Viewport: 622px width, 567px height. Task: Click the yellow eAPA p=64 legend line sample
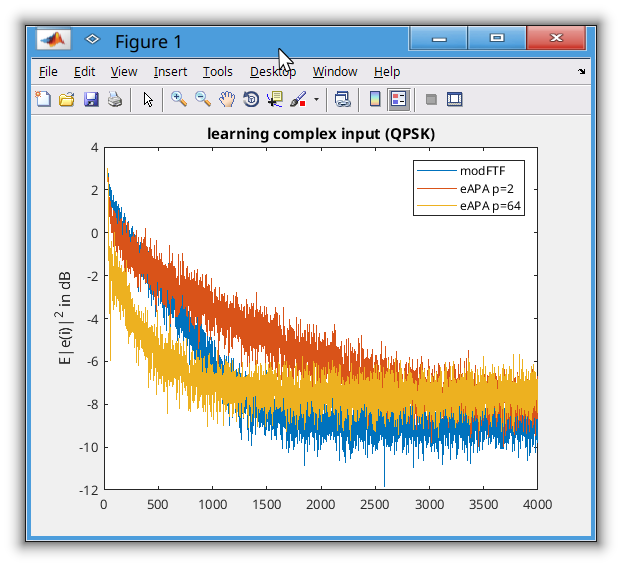(436, 206)
